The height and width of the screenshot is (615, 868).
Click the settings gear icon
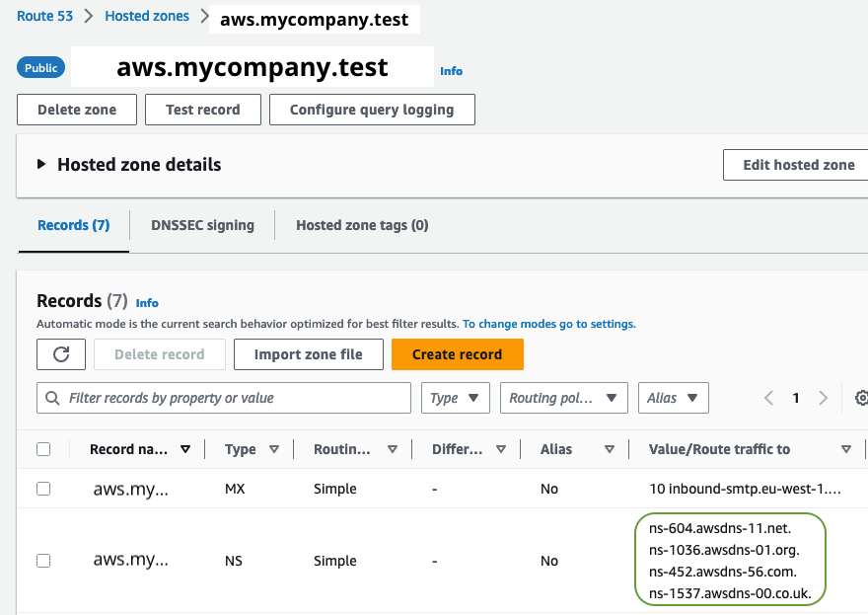(x=861, y=398)
